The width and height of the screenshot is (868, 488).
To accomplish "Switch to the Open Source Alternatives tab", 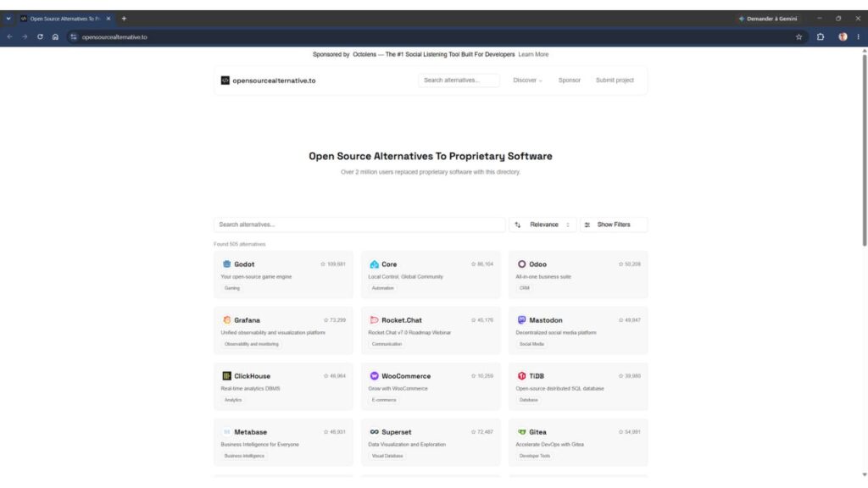I will [64, 19].
